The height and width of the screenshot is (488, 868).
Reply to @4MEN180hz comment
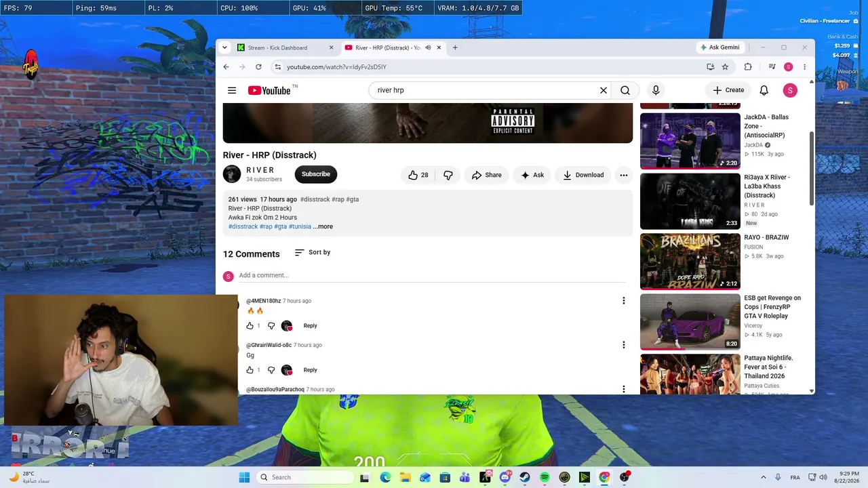pos(310,326)
